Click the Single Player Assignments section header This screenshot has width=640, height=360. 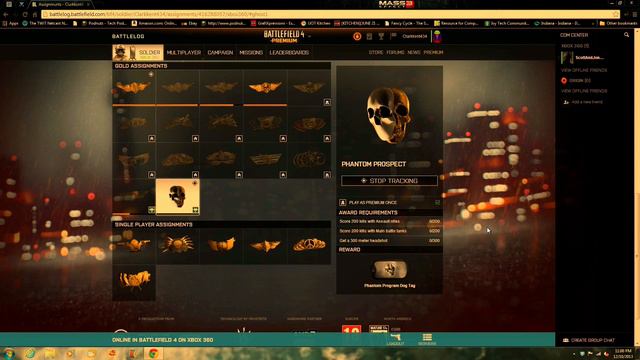pos(222,224)
